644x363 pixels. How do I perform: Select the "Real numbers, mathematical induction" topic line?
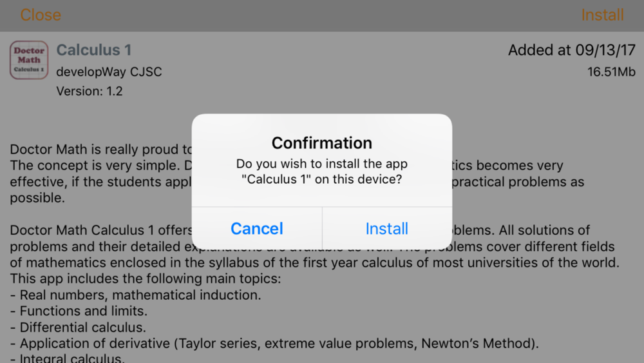pyautogui.click(x=135, y=295)
